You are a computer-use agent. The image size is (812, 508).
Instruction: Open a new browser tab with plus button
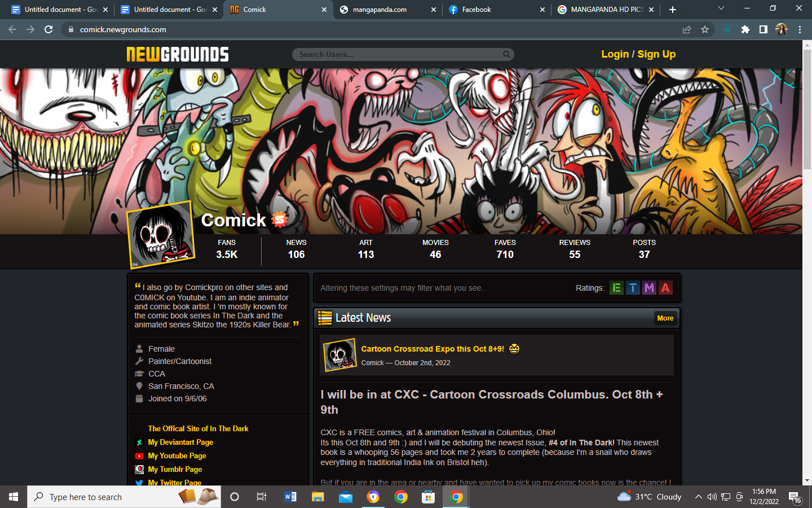(x=672, y=10)
